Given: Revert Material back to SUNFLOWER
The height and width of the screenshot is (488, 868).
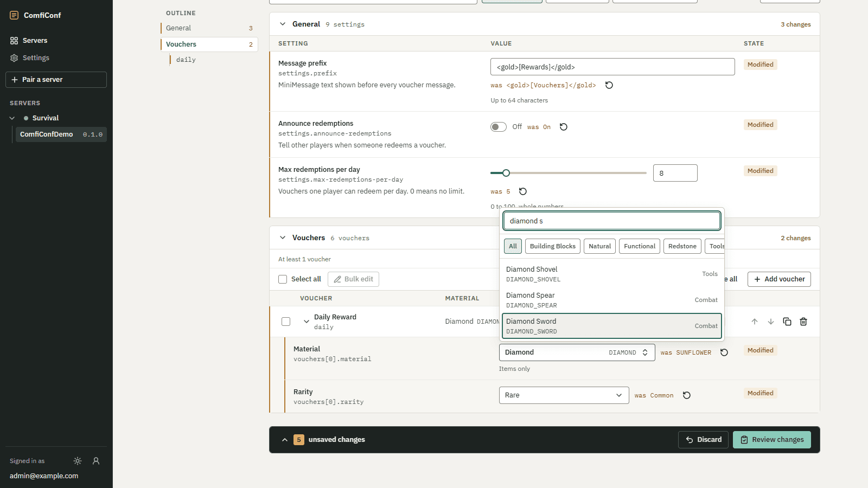Looking at the screenshot, I should tap(724, 352).
